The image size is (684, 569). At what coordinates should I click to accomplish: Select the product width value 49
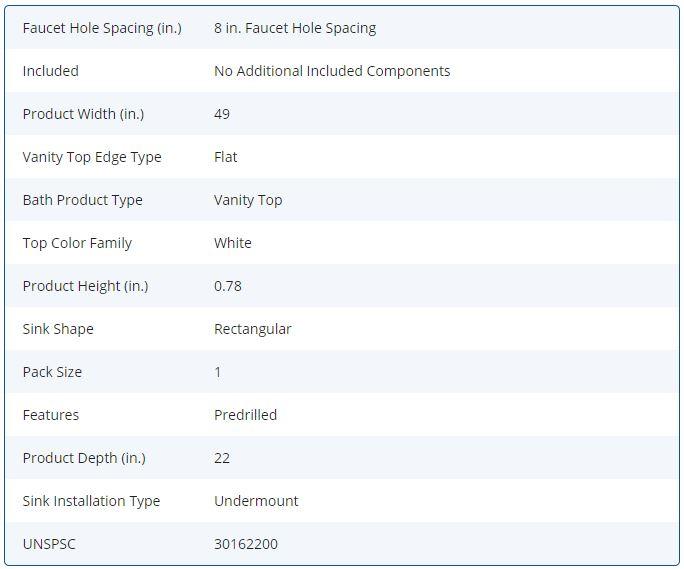[222, 114]
